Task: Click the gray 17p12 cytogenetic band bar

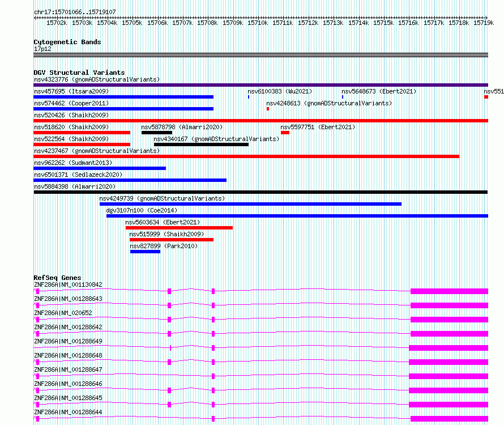Action: click(x=260, y=55)
